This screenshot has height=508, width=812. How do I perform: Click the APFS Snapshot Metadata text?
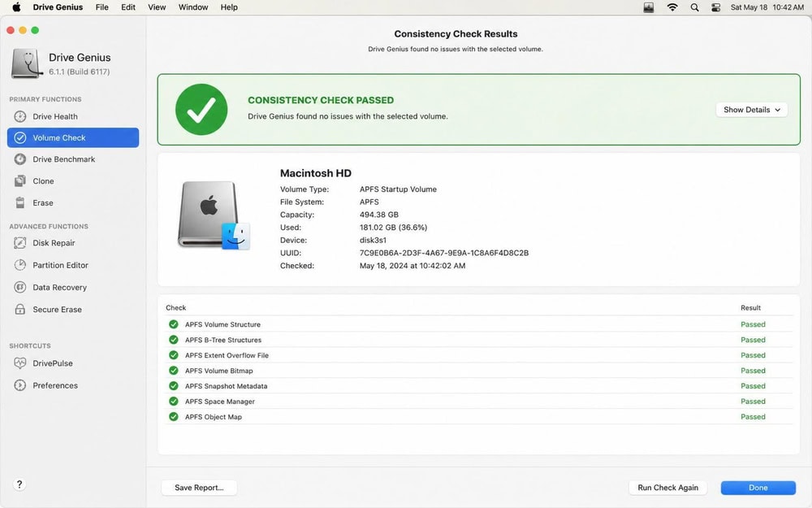(227, 386)
